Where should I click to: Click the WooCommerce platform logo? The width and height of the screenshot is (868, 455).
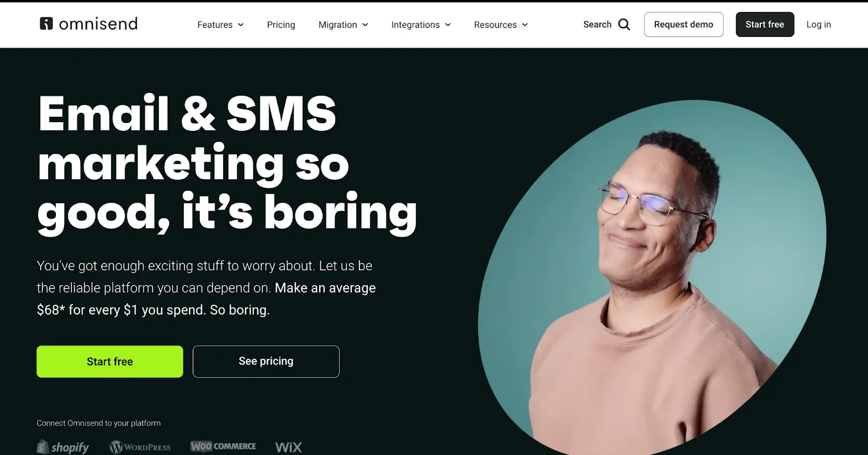pos(223,446)
